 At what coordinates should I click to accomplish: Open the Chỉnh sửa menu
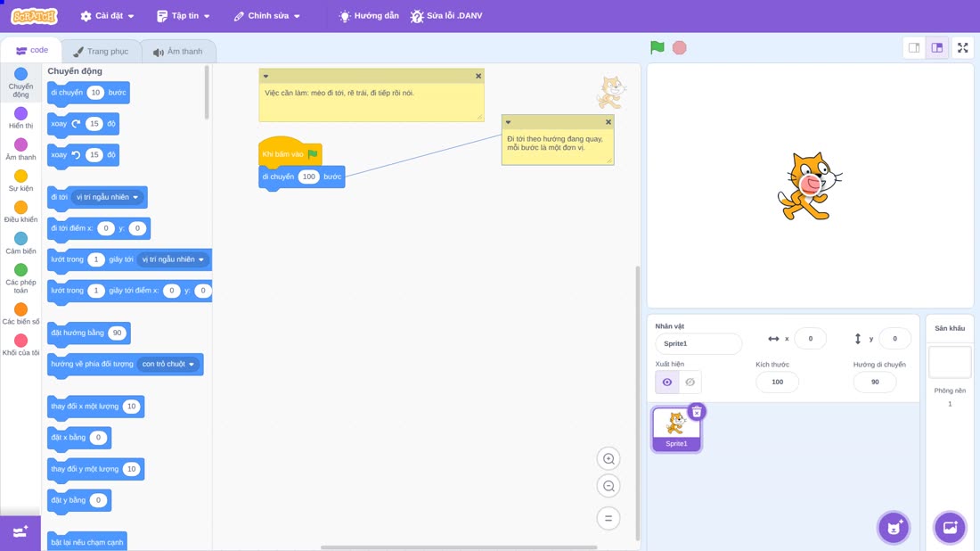click(267, 16)
